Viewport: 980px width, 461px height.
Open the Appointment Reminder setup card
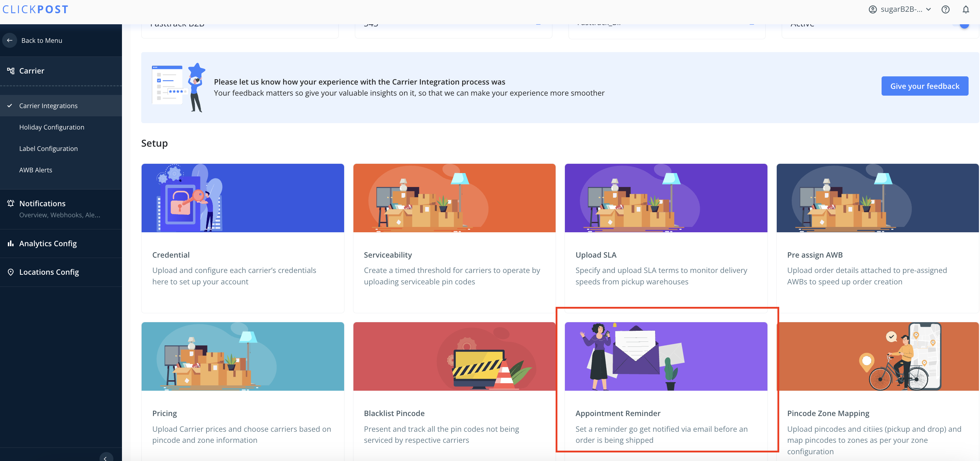tap(666, 385)
